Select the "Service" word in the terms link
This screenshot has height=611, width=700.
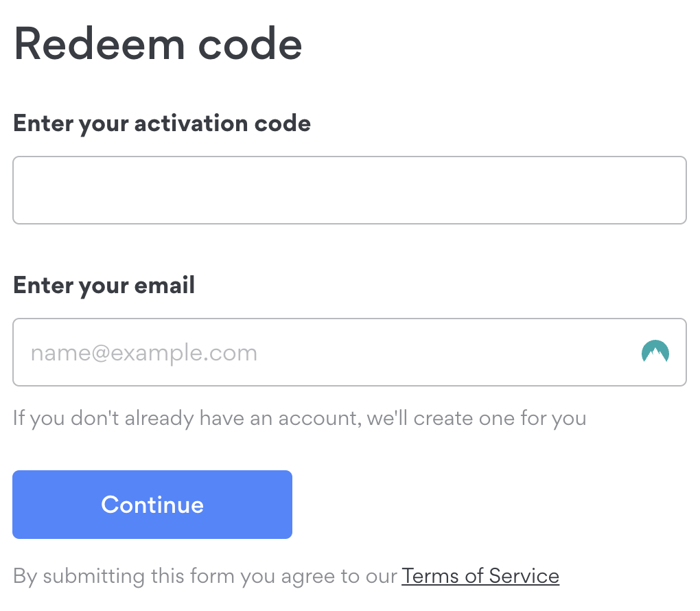524,576
